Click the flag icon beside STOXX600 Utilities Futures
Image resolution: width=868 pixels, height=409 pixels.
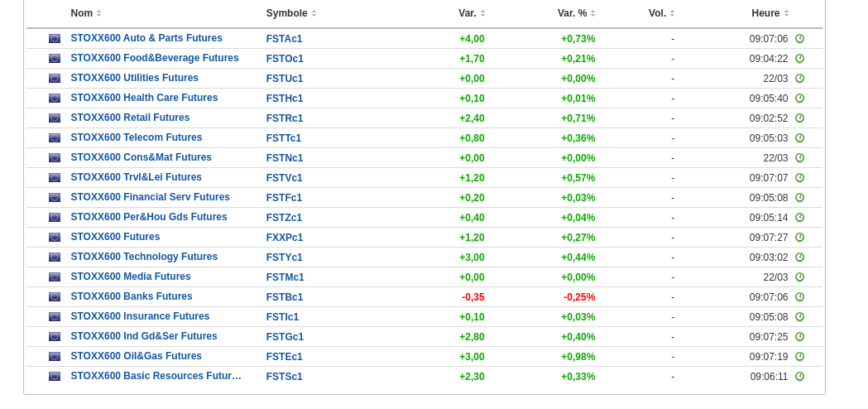(x=55, y=79)
